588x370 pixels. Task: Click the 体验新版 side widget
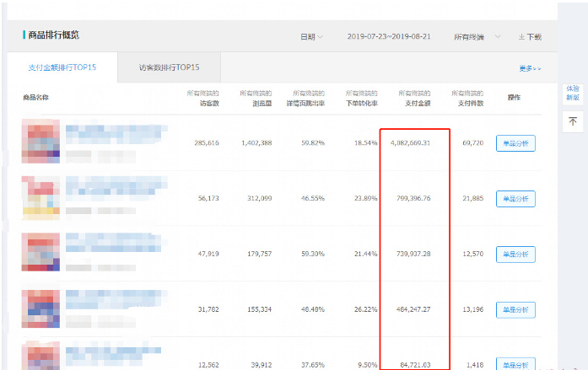point(573,93)
